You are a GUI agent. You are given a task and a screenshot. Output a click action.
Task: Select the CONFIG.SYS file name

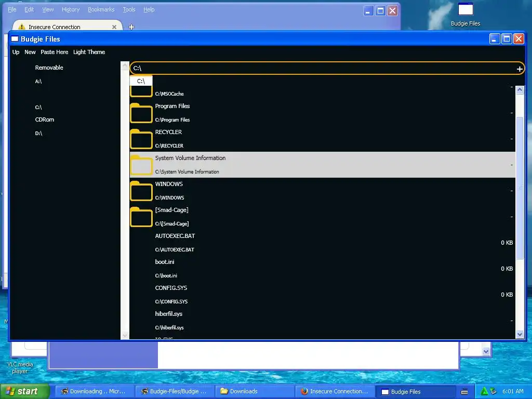[171, 288]
